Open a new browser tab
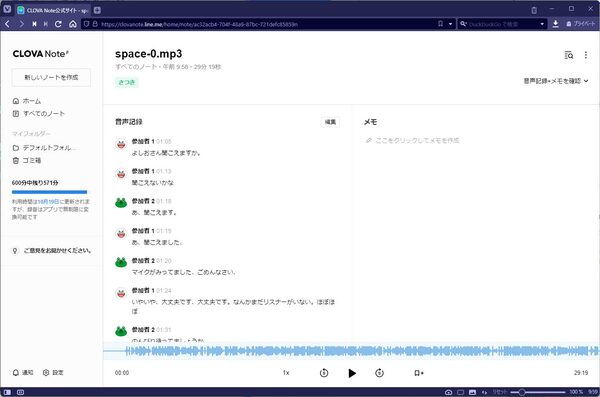 (x=97, y=10)
